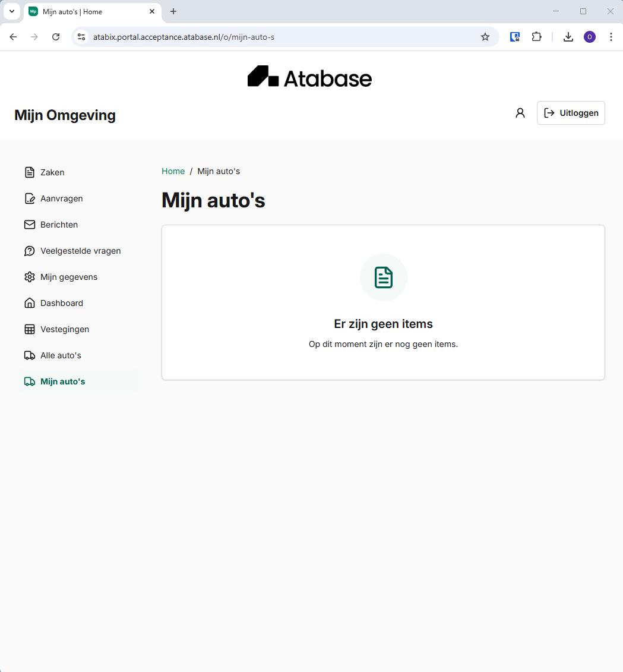Open Alle auto's in the sidebar
This screenshot has width=623, height=672.
(x=78, y=355)
